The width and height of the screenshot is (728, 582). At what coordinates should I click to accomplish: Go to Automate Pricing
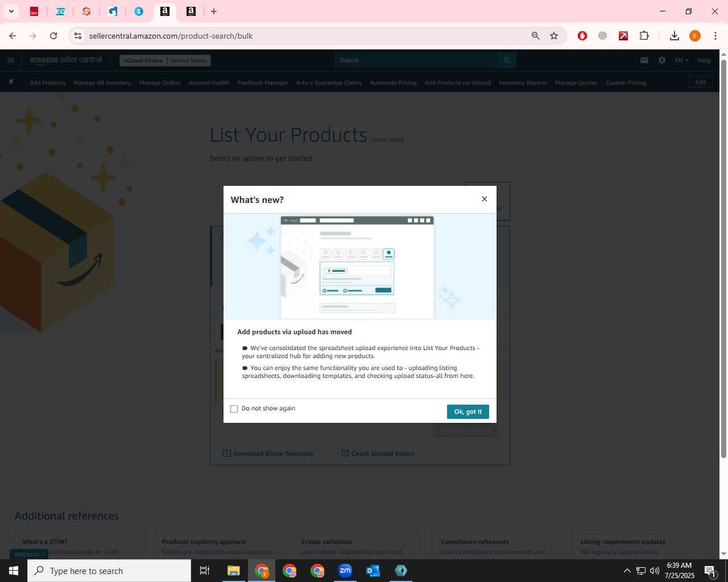[x=393, y=83]
